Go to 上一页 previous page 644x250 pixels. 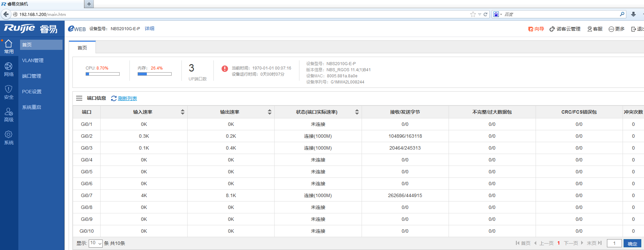(544, 243)
